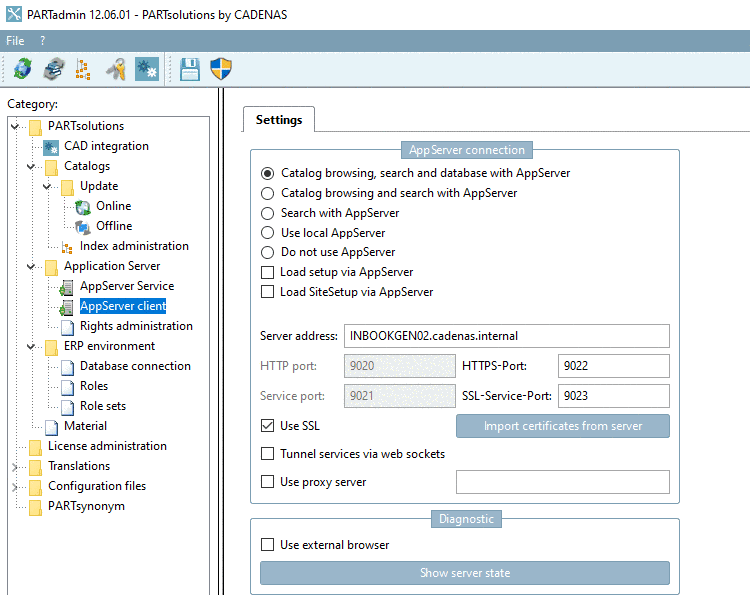Click the Server address input field
The height and width of the screenshot is (595, 750).
click(x=507, y=336)
